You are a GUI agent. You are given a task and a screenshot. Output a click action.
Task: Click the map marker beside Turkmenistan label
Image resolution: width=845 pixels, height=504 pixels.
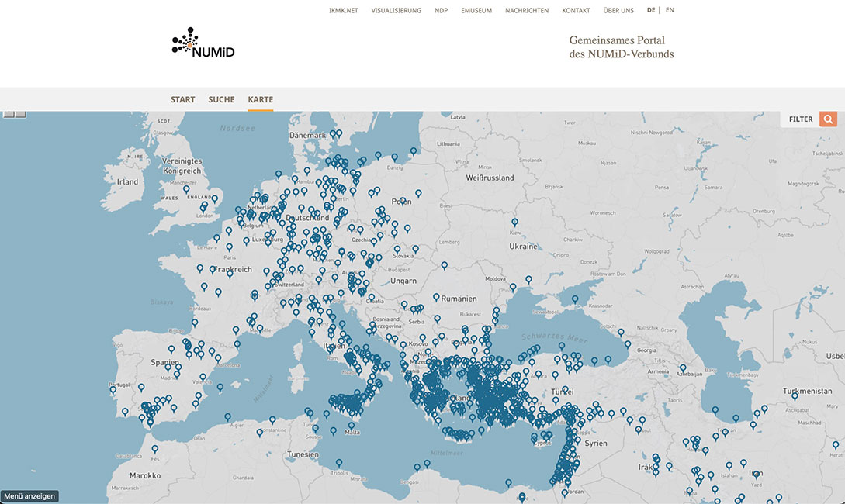795,397
